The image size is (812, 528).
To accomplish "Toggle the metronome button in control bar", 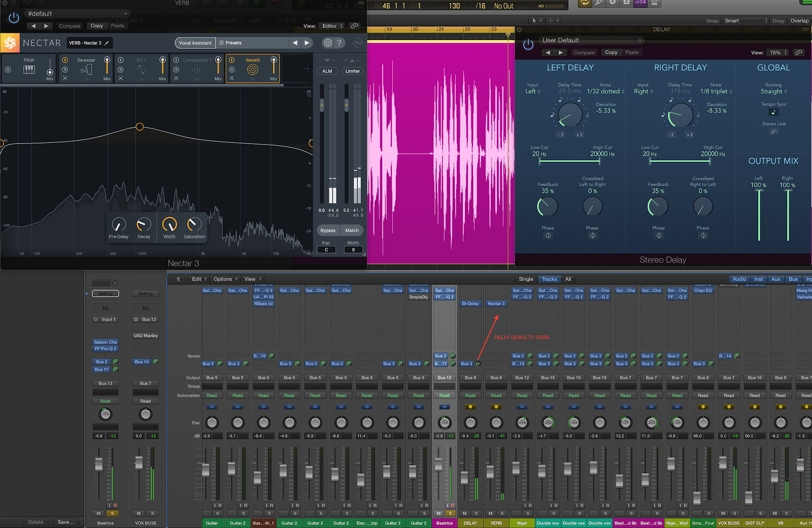I will point(654,3).
